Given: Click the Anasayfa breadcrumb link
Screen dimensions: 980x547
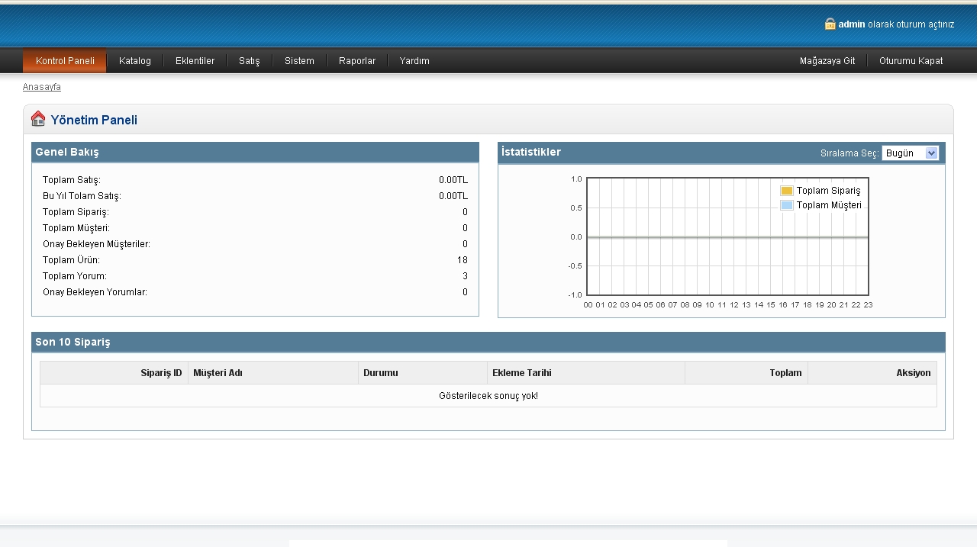Looking at the screenshot, I should [42, 87].
